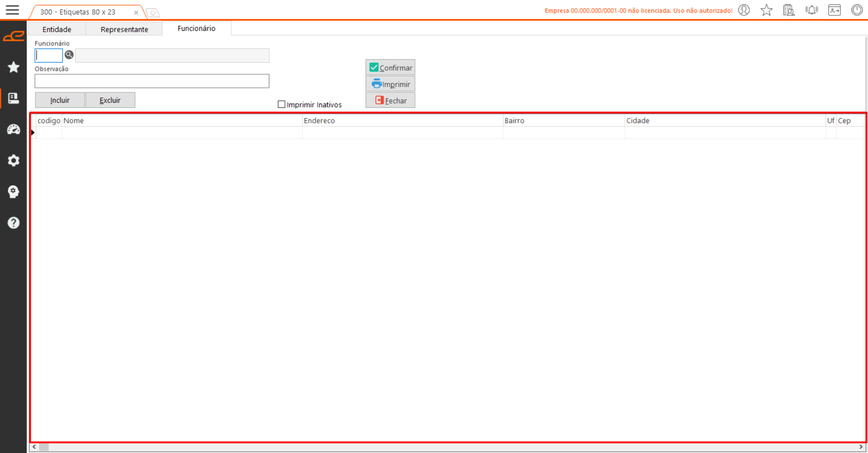
Task: Switch to the Representante tab
Action: 124,29
